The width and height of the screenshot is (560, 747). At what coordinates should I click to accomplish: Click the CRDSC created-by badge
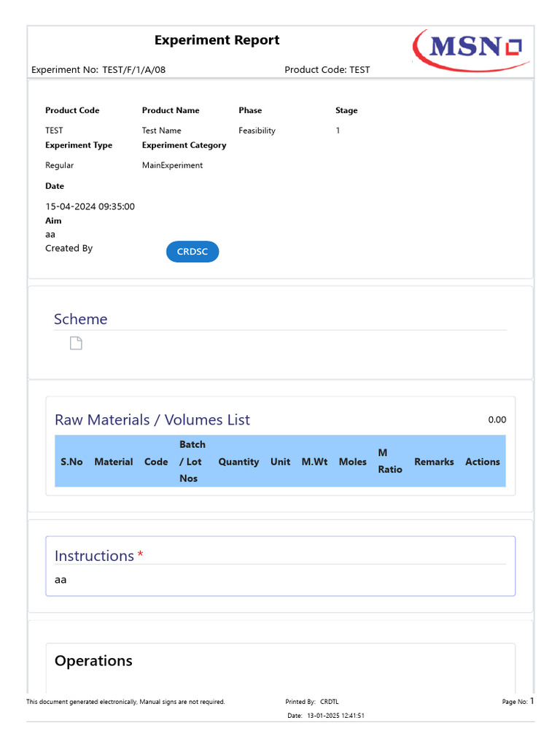point(192,252)
